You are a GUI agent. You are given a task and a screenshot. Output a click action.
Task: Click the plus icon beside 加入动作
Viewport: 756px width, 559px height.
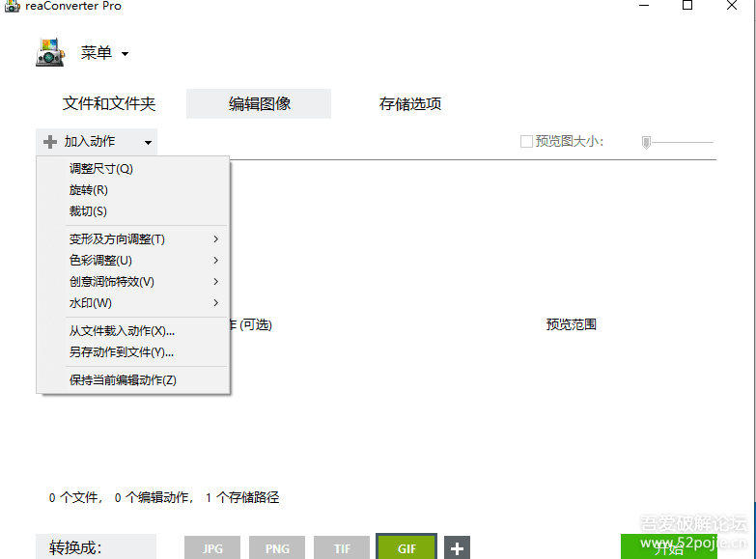click(x=50, y=142)
